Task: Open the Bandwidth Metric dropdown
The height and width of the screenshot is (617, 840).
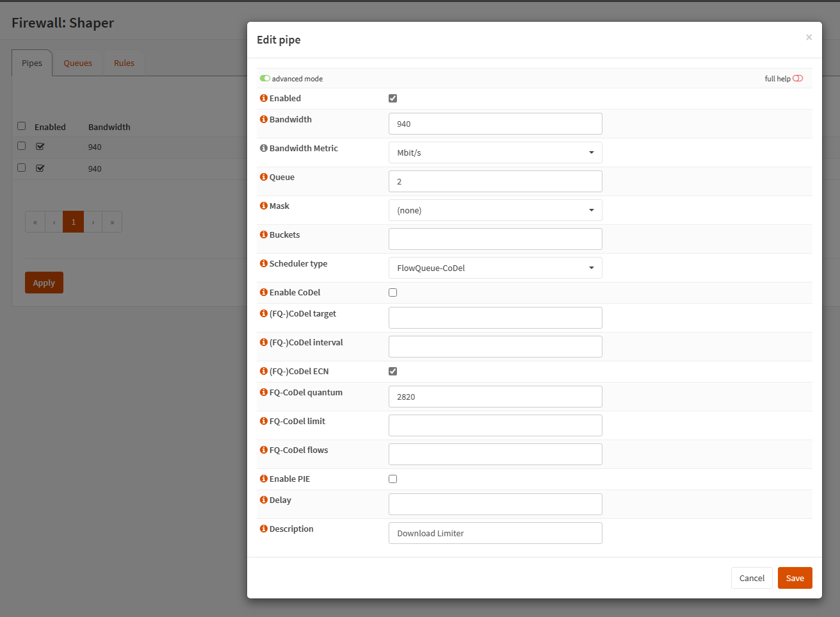Action: tap(495, 152)
